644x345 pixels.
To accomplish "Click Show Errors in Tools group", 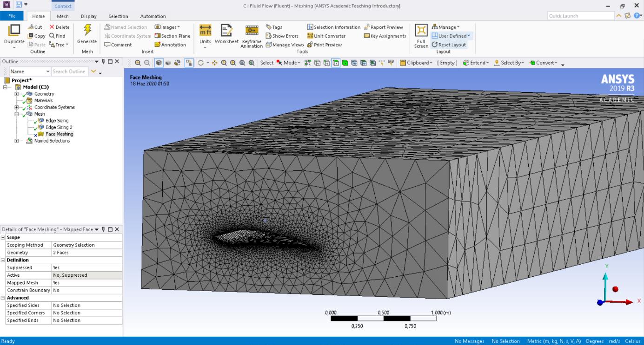I will 282,36.
